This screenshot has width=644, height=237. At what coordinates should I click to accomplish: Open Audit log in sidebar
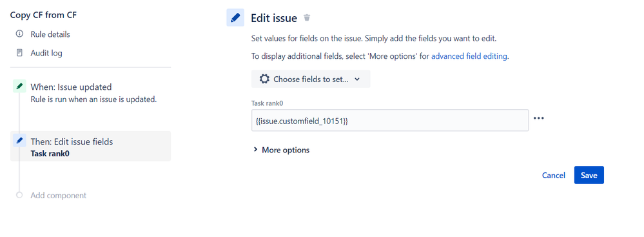[x=46, y=53]
